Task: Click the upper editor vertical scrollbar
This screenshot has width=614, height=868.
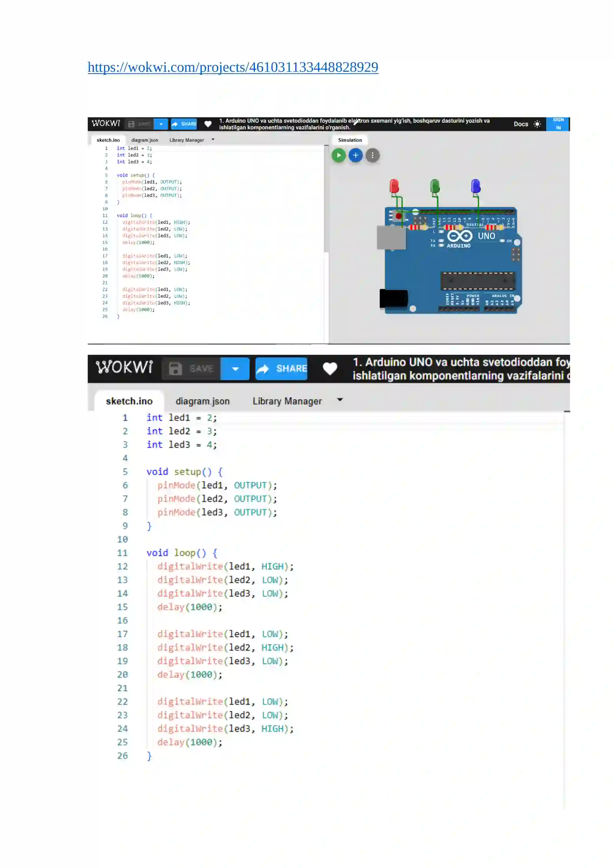Action: (x=326, y=199)
